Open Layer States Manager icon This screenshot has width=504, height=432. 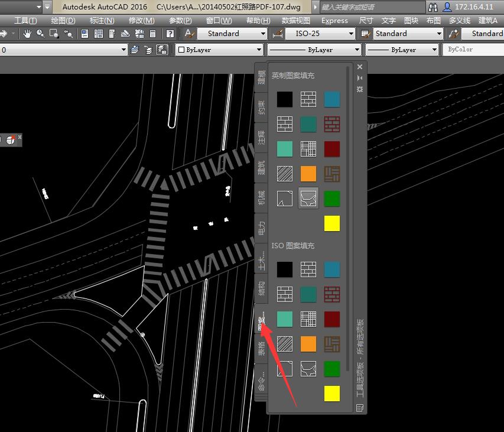[162, 50]
